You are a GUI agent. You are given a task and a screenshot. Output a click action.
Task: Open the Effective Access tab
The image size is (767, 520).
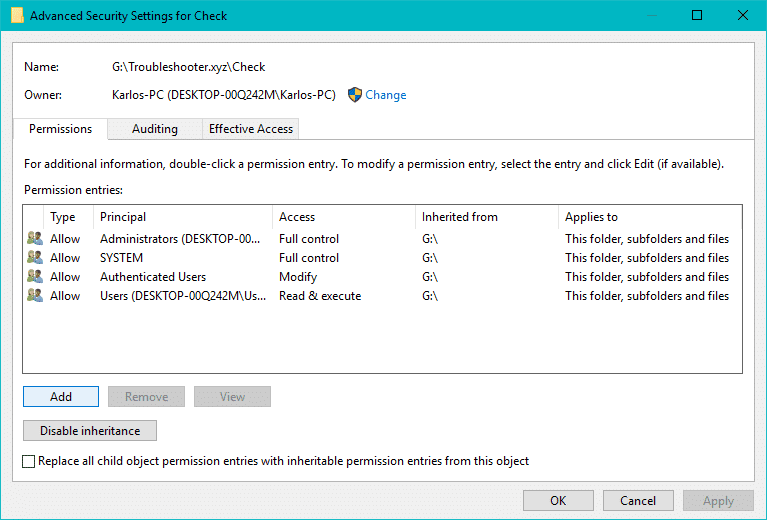250,129
